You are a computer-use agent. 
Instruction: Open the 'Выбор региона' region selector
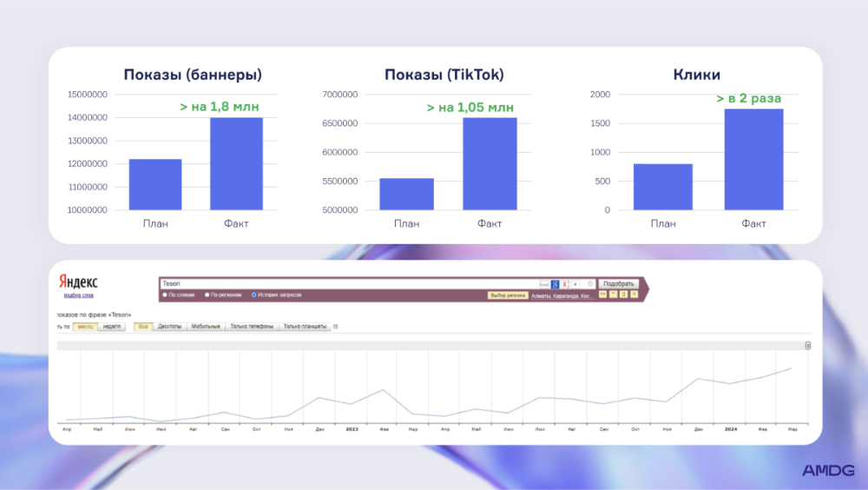[x=509, y=295]
